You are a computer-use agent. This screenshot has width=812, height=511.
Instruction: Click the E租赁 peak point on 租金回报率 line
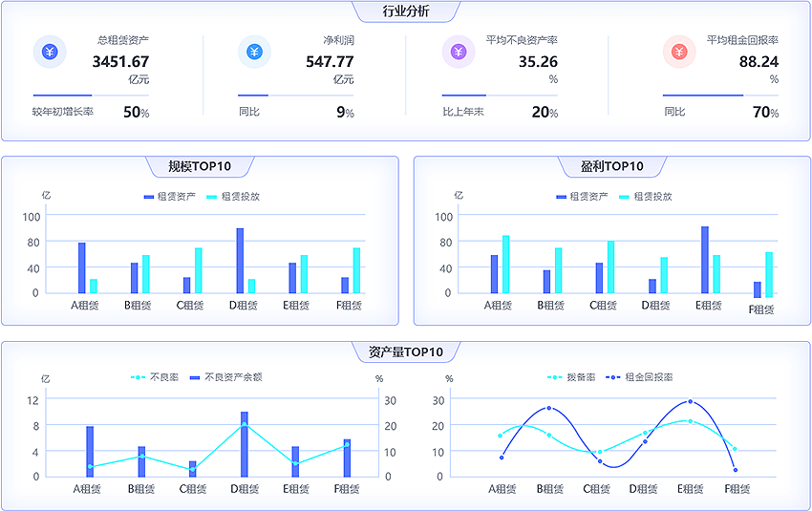pos(690,401)
